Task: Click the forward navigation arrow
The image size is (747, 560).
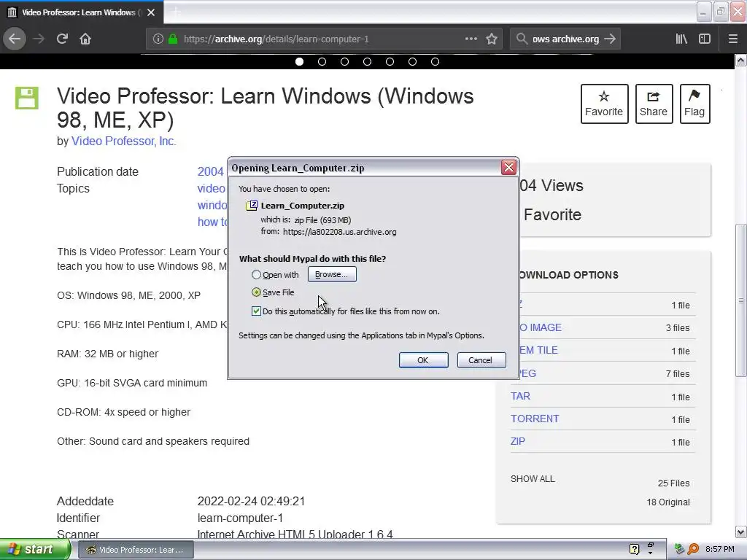Action: pos(39,39)
